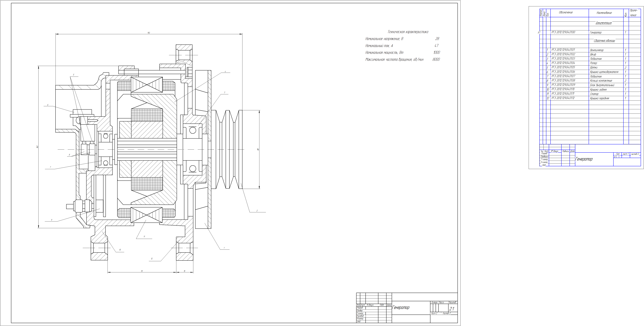Click scale value '2:1' in title block
Viewport: 644px width, 326px height.
[x=452, y=309]
